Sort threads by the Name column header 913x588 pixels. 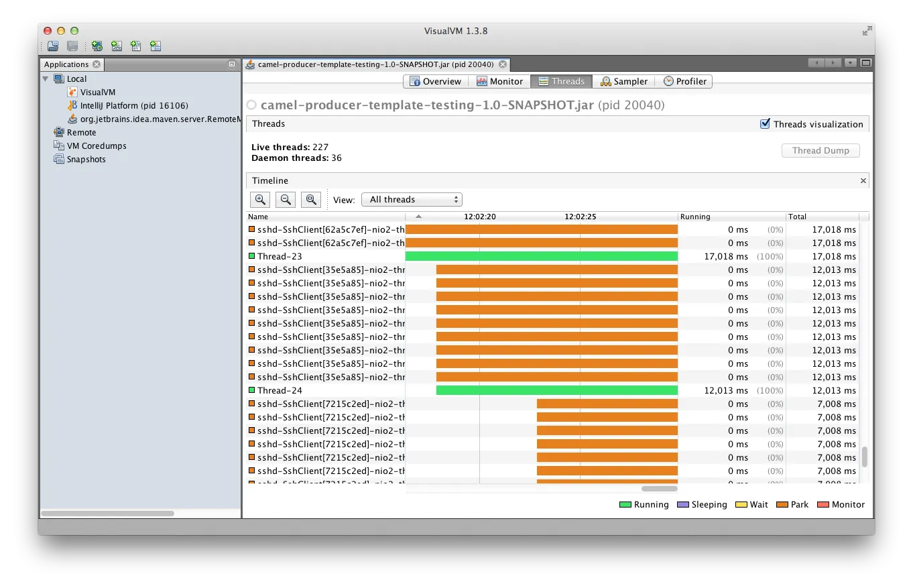(x=326, y=217)
